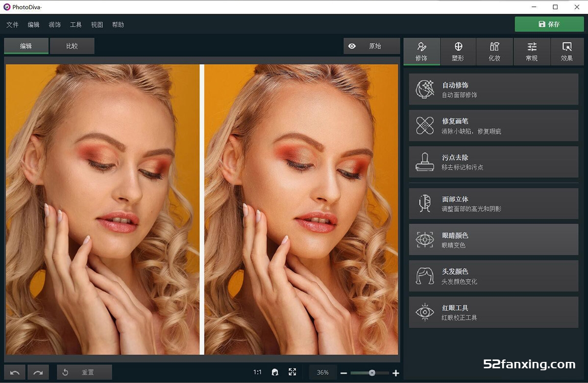The height and width of the screenshot is (383, 588).
Task: Open the 帮助 menu
Action: click(x=118, y=24)
